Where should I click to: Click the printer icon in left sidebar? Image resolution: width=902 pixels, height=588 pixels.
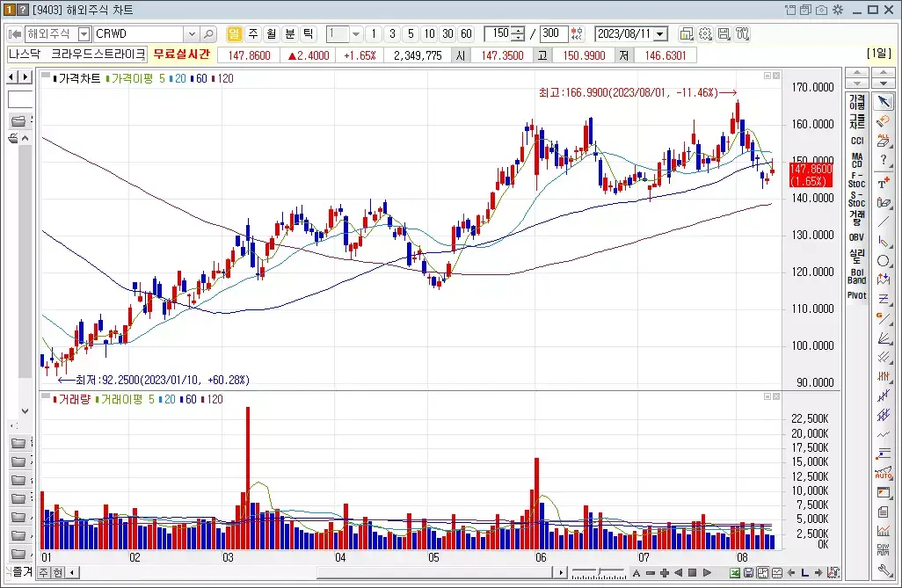[x=12, y=138]
